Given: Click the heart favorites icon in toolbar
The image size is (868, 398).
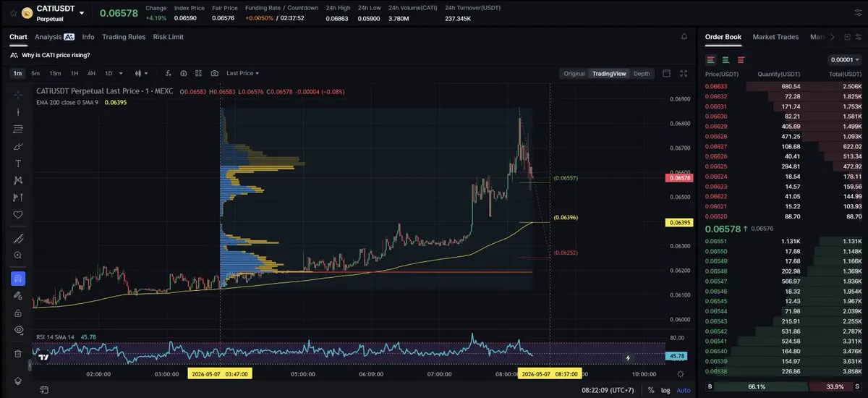Looking at the screenshot, I should 18,215.
